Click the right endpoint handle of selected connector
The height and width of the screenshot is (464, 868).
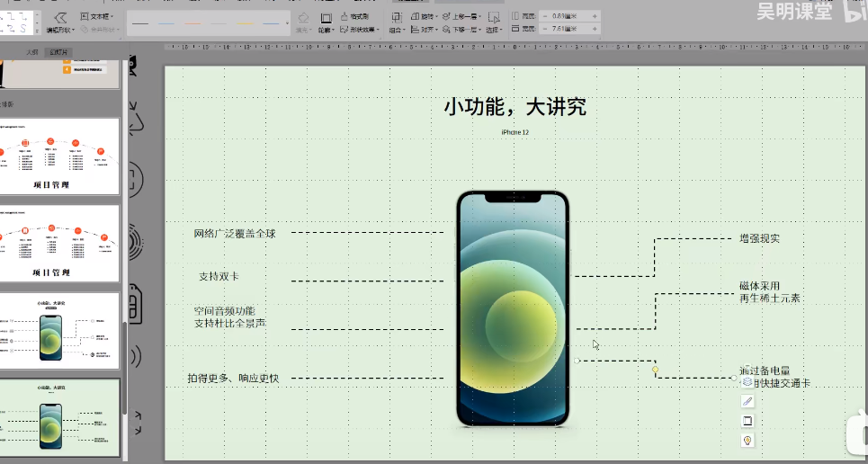(x=734, y=379)
